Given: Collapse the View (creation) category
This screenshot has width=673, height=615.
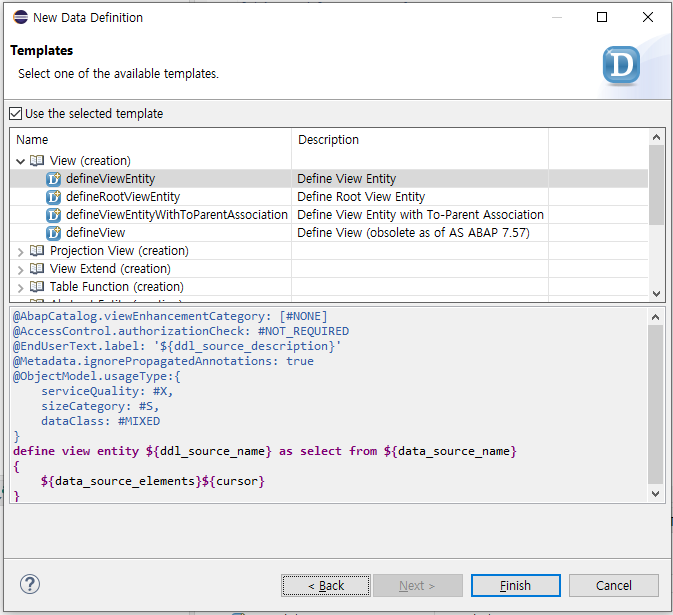Looking at the screenshot, I should pyautogui.click(x=21, y=161).
